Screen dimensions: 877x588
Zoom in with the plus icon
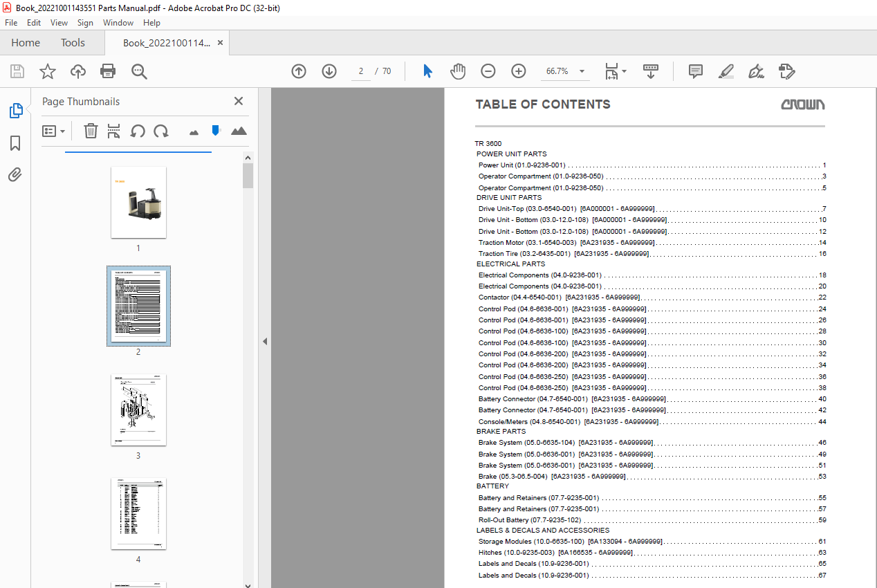(x=519, y=71)
